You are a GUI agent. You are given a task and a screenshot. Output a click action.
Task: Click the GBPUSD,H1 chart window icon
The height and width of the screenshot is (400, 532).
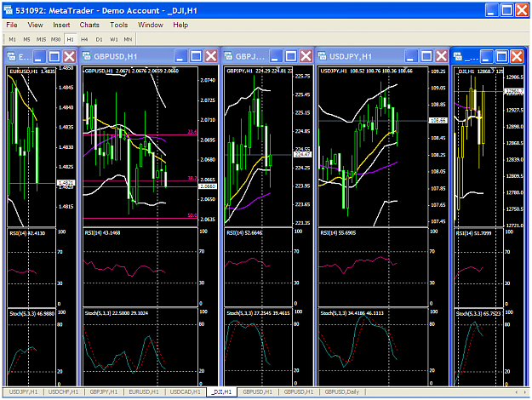[87, 56]
